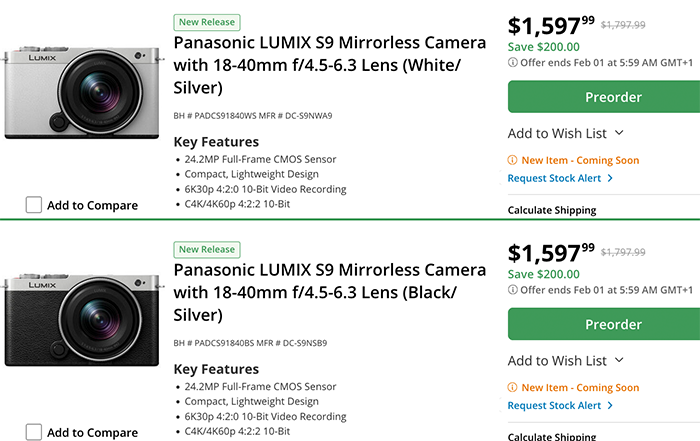
Task: Click info icon beside Black/Silver offer end date
Action: 513,290
